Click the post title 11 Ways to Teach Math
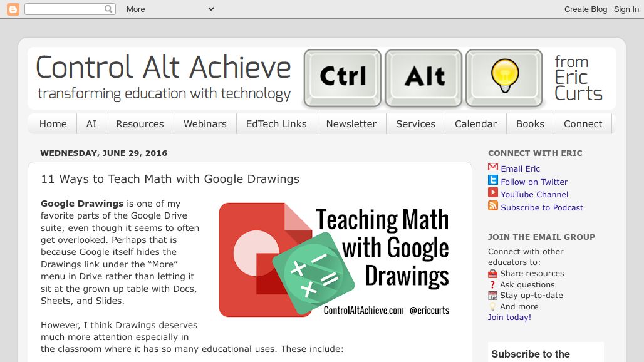 pyautogui.click(x=170, y=179)
